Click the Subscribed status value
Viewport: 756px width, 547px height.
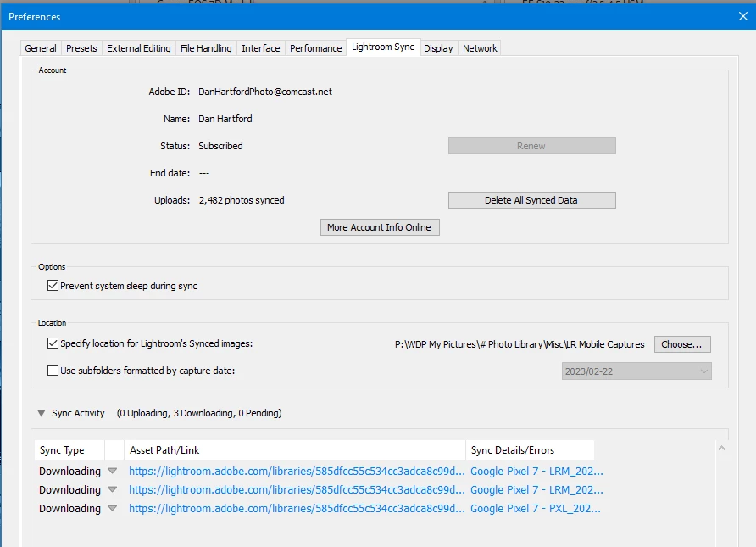(x=221, y=146)
